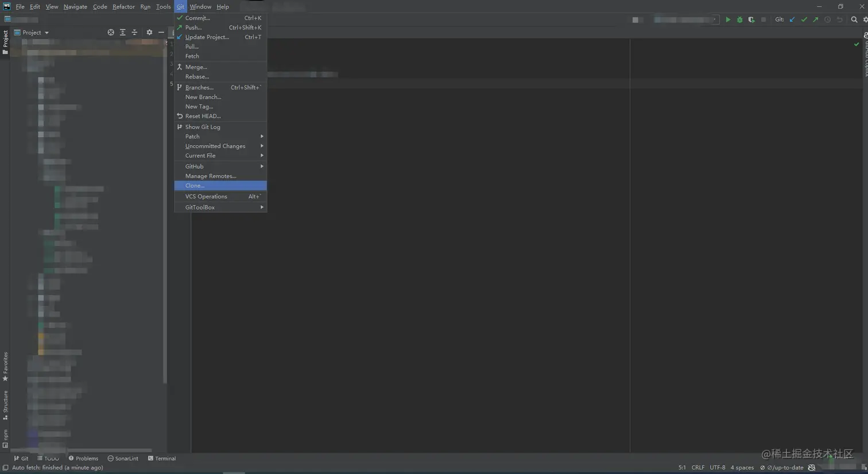Image resolution: width=868 pixels, height=474 pixels.
Task: Click Clone... in the Git menu
Action: pyautogui.click(x=220, y=185)
